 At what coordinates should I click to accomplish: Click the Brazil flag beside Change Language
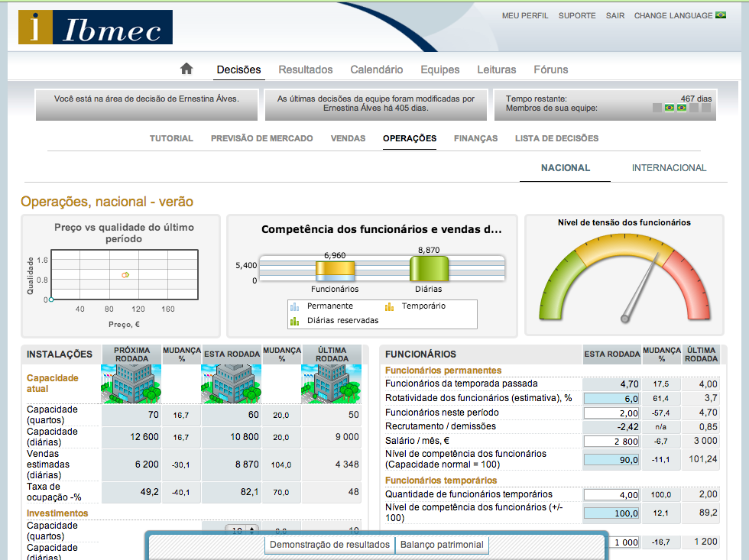pyautogui.click(x=720, y=15)
